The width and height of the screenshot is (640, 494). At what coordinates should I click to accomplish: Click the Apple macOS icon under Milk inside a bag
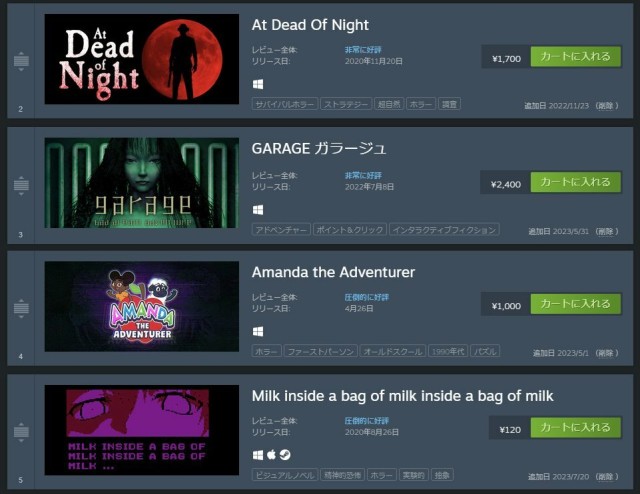[x=271, y=454]
